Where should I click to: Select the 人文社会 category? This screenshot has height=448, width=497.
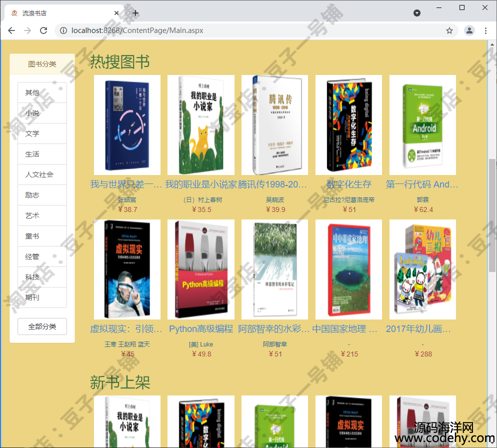(42, 174)
